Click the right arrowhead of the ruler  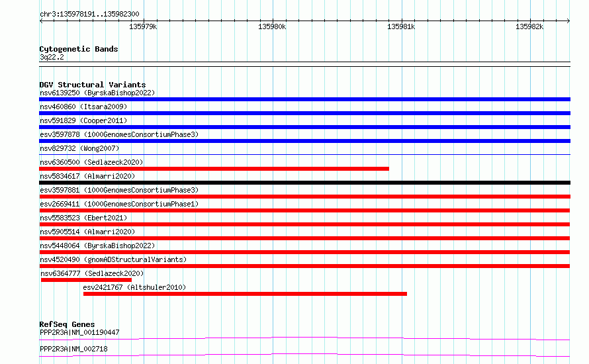[x=568, y=21]
